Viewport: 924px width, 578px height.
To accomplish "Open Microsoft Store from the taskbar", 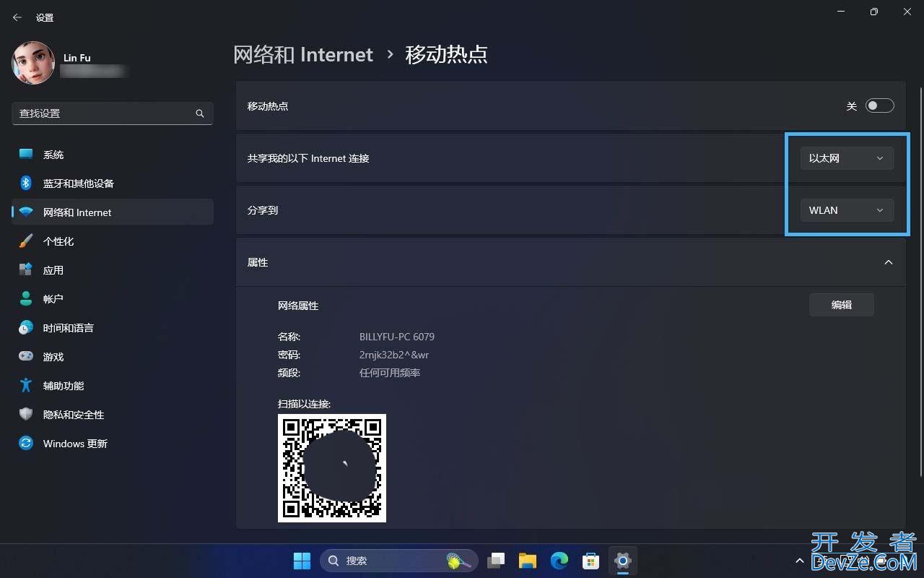I will (591, 561).
